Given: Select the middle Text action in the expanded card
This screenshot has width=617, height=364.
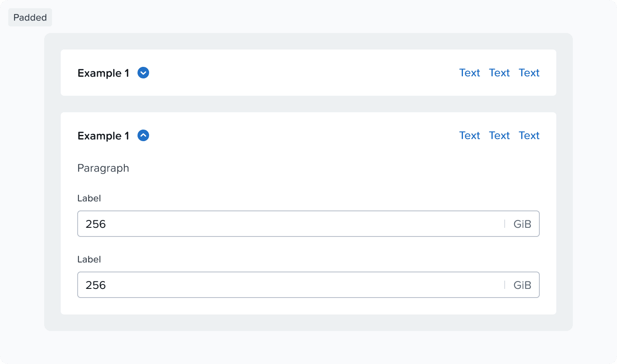Looking at the screenshot, I should (499, 135).
